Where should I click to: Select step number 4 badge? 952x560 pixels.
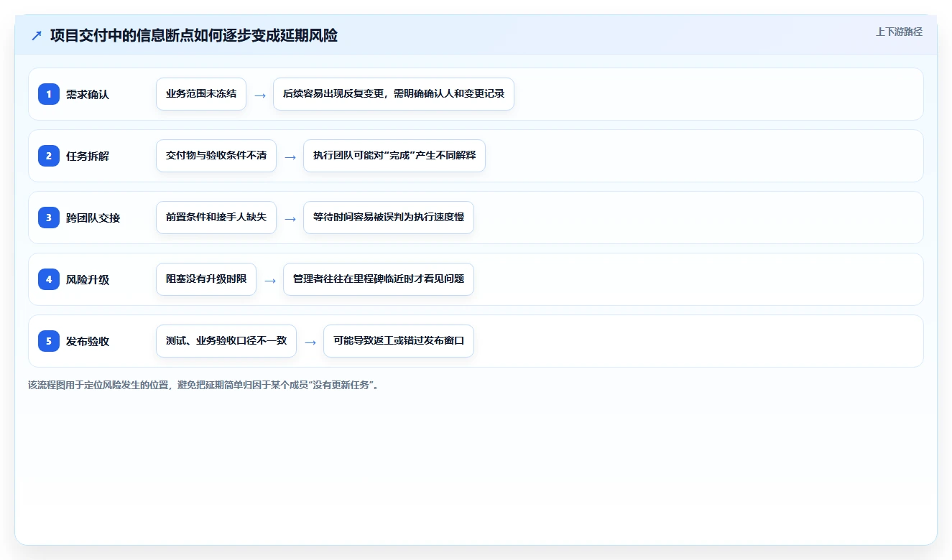coord(49,279)
